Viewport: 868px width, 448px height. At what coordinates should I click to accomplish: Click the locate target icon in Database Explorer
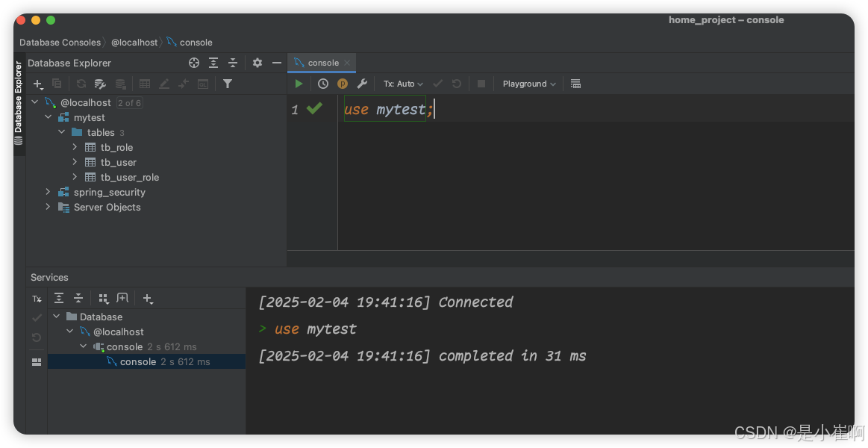[x=194, y=63]
